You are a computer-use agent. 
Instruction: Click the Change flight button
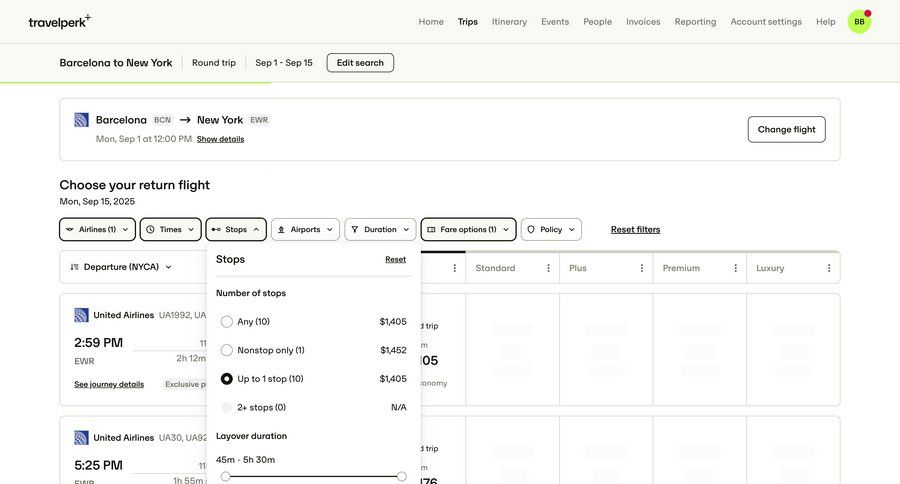786,129
